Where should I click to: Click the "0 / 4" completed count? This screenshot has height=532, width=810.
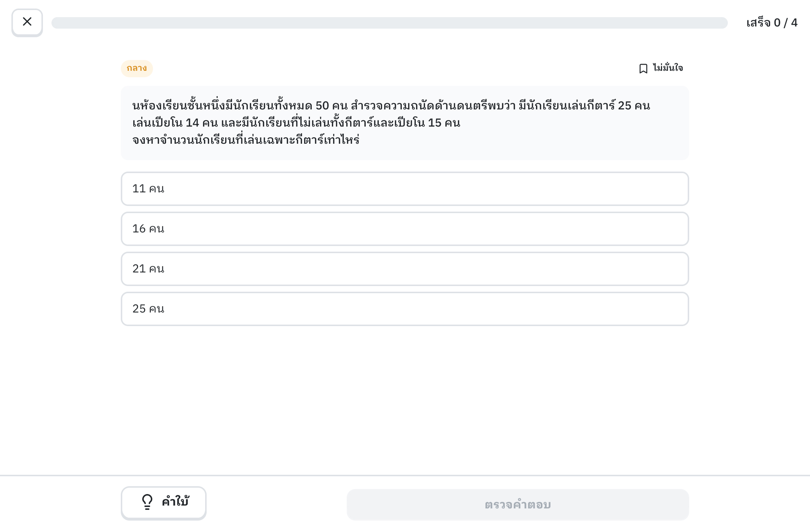click(x=786, y=23)
